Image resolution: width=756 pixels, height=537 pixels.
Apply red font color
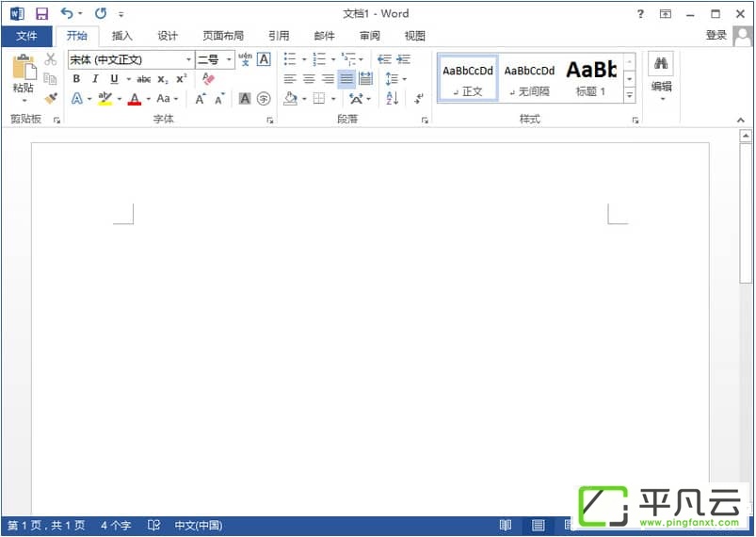tap(135, 99)
